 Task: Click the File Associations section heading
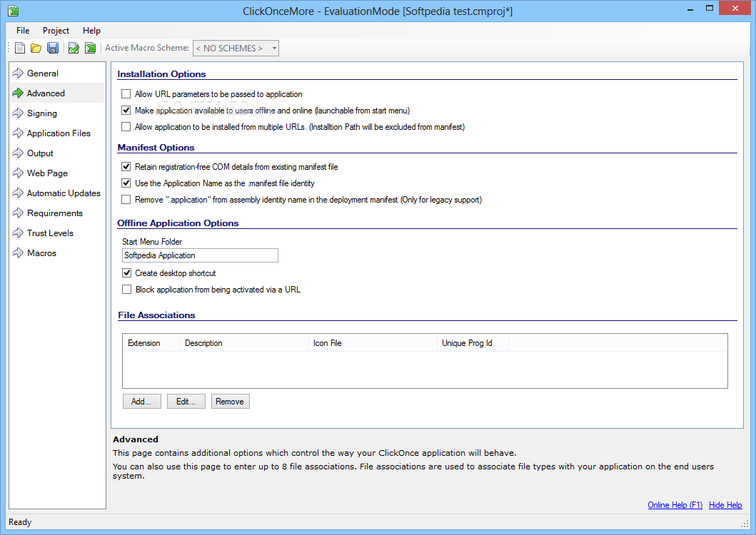click(156, 315)
